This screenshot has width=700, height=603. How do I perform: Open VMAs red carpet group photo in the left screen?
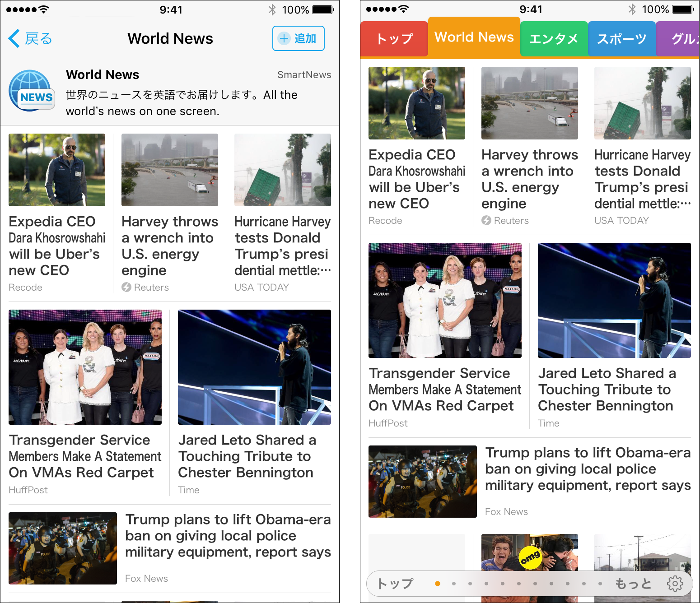click(85, 367)
